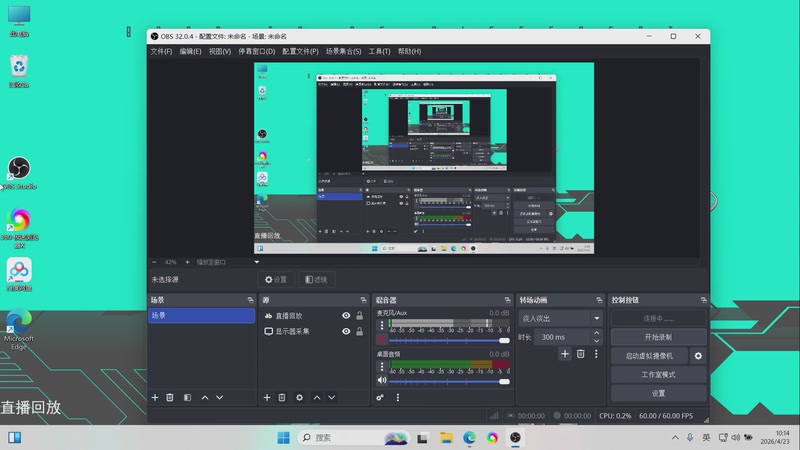Show hidden tray icons chevron on taskbar
This screenshot has width=800, height=450.
tap(675, 438)
